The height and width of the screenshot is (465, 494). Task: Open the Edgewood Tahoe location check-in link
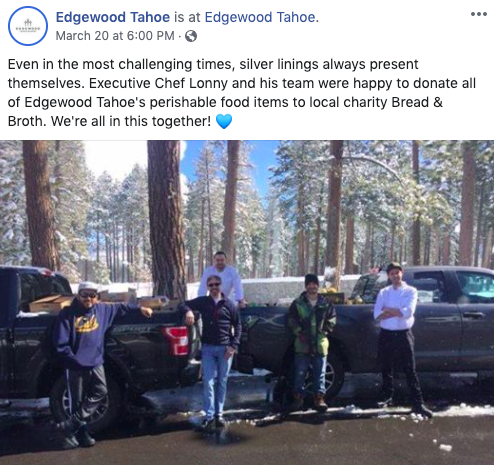coord(260,17)
